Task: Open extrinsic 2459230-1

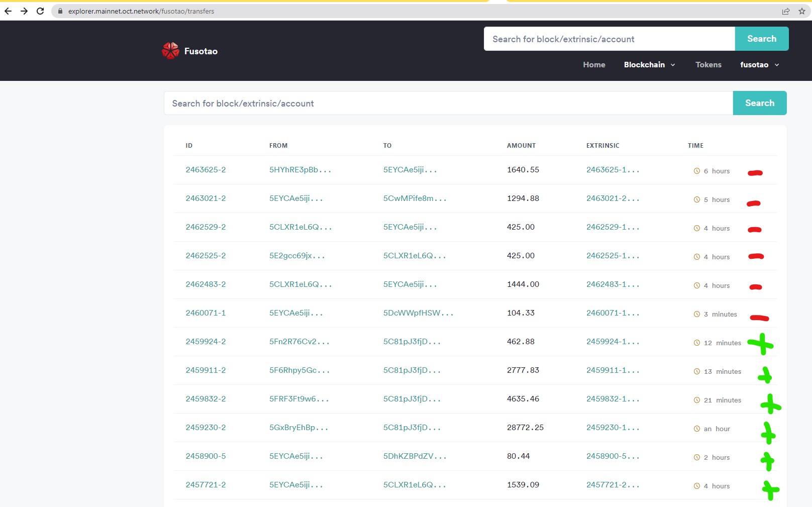Action: click(613, 428)
